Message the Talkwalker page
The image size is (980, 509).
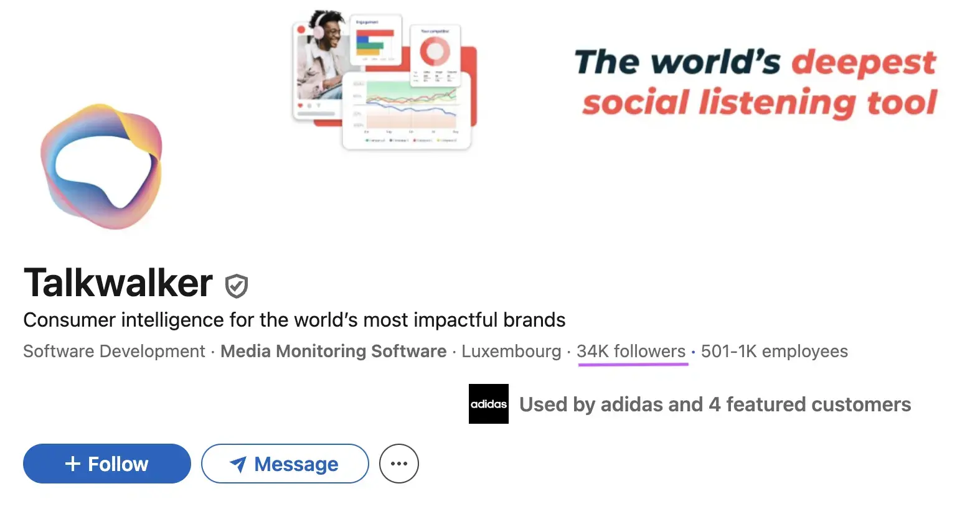pos(285,463)
